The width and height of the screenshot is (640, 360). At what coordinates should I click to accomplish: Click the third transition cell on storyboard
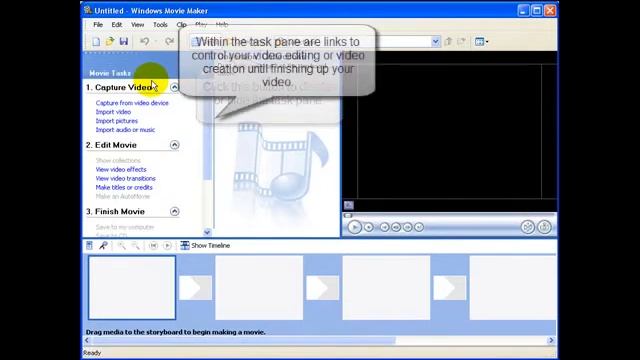(x=450, y=288)
